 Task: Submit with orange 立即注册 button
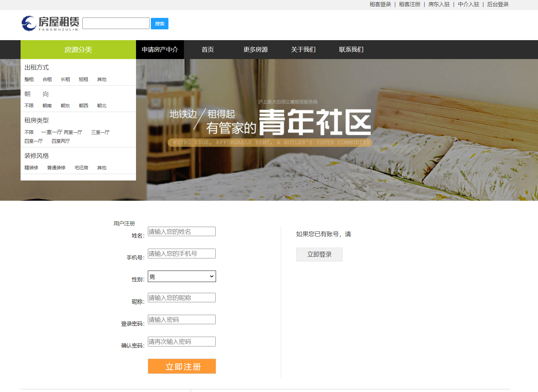coord(182,366)
